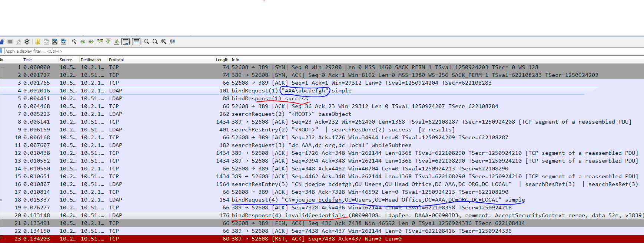This screenshot has width=644, height=245.
Task: Reset text zoom to normal size
Action: [164, 42]
